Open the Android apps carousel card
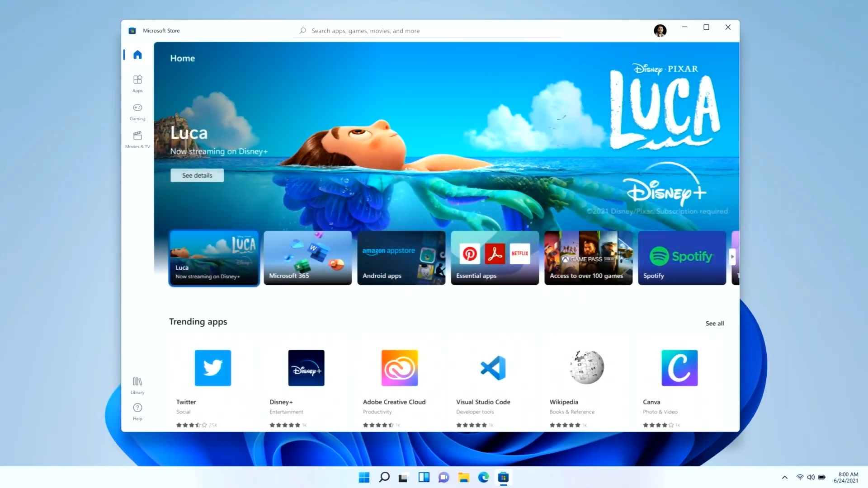868x488 pixels. click(401, 258)
